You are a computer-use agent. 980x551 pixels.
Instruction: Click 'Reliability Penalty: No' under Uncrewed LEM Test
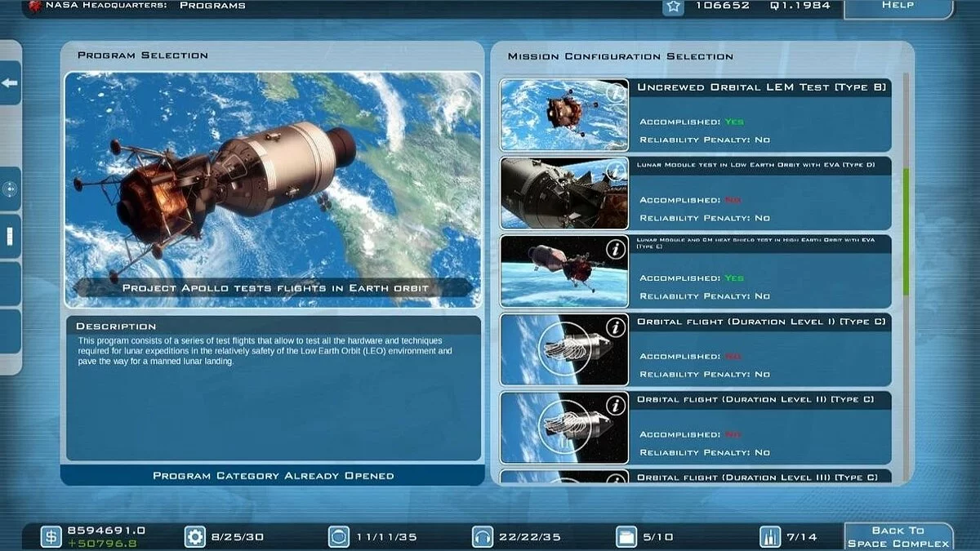705,140
